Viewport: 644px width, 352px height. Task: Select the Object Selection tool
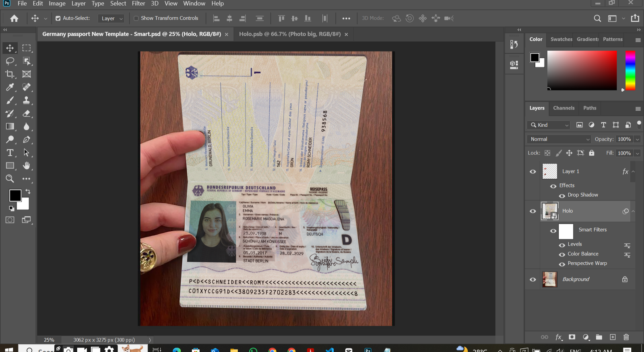tap(27, 61)
